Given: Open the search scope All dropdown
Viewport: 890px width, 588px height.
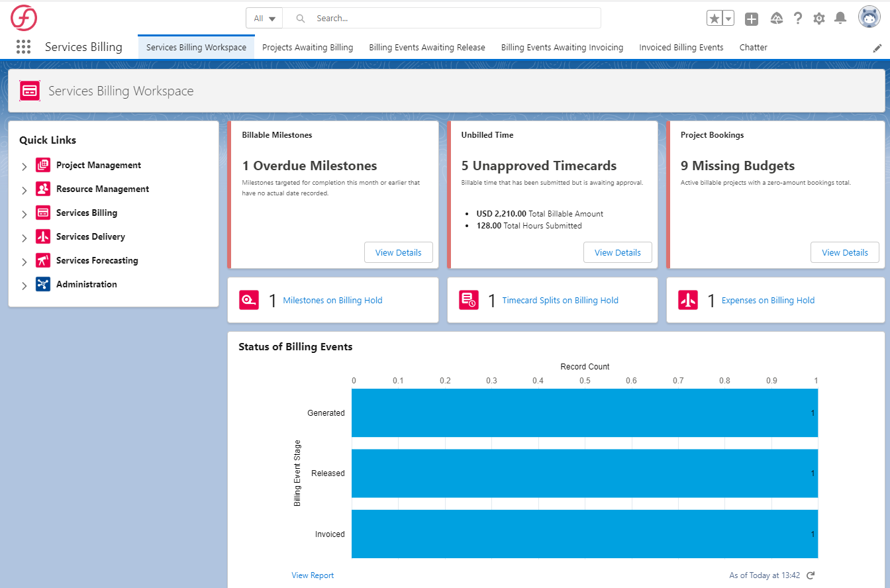Looking at the screenshot, I should (264, 19).
